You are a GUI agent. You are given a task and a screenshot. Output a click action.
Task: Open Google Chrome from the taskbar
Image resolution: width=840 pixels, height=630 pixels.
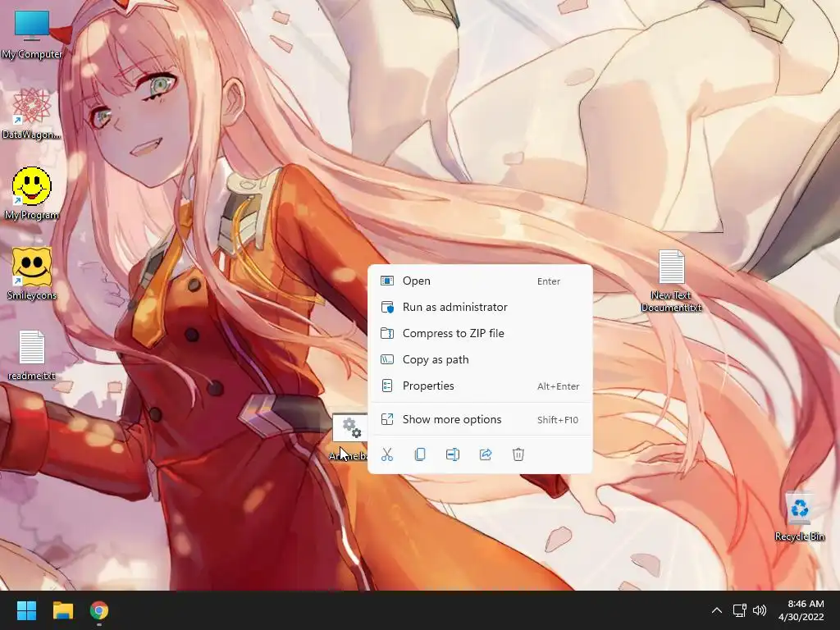(x=99, y=610)
